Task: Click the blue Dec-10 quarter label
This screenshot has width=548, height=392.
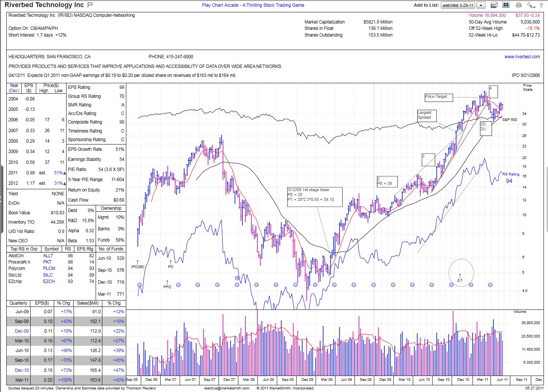Action: pyautogui.click(x=22, y=370)
